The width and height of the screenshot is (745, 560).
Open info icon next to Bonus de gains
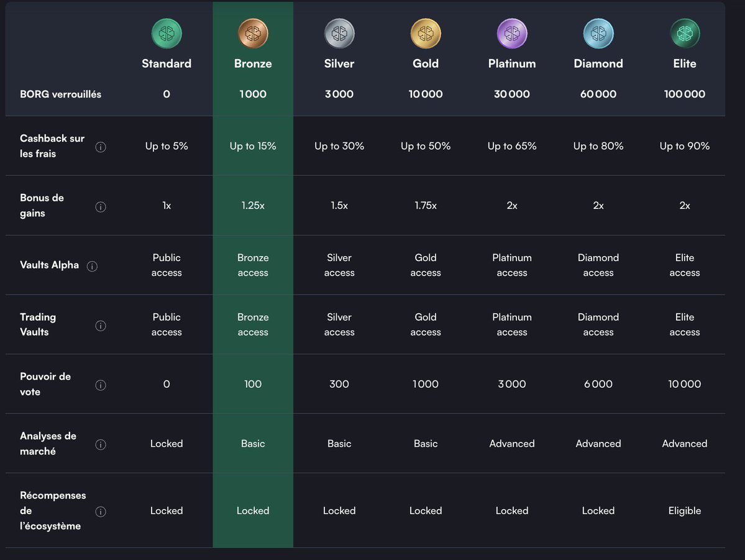click(101, 207)
